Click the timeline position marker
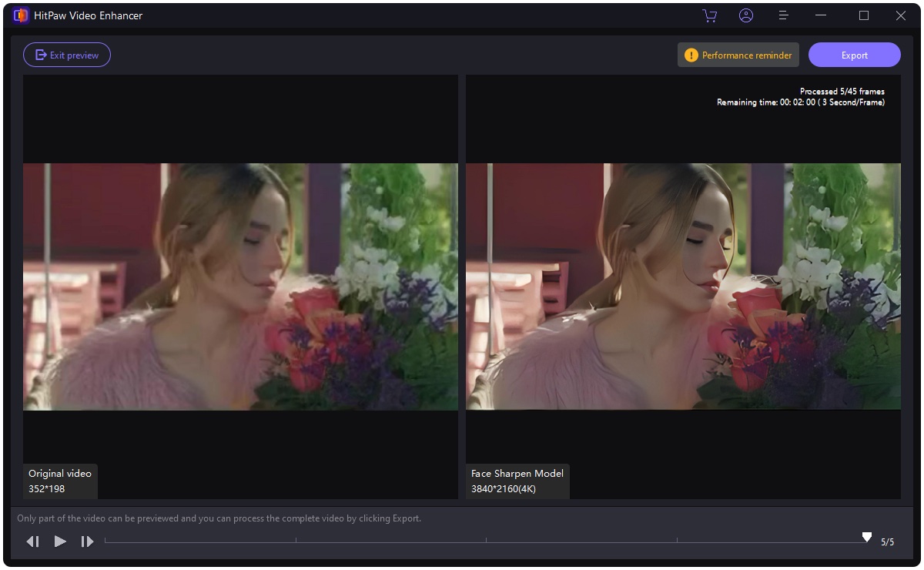924x570 pixels. tap(866, 535)
